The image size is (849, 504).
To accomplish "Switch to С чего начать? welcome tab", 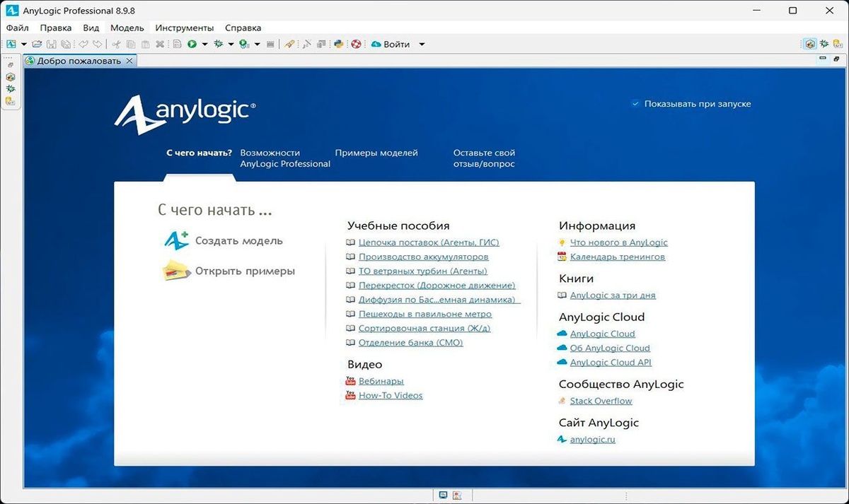I will (199, 153).
